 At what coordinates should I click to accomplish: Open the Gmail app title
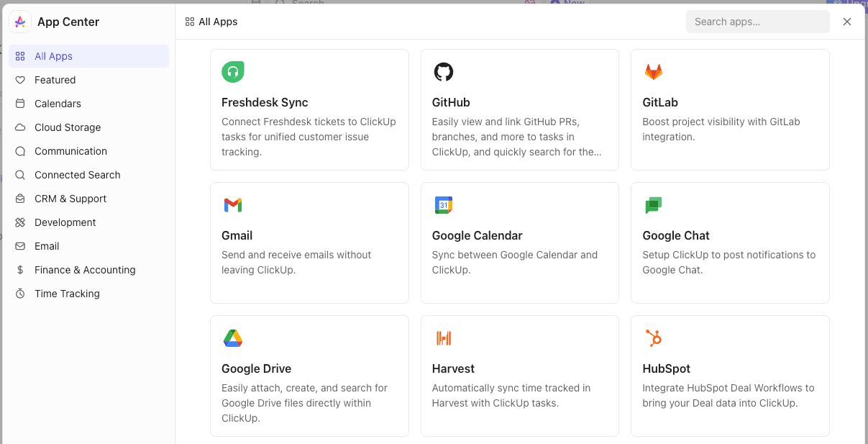click(237, 235)
